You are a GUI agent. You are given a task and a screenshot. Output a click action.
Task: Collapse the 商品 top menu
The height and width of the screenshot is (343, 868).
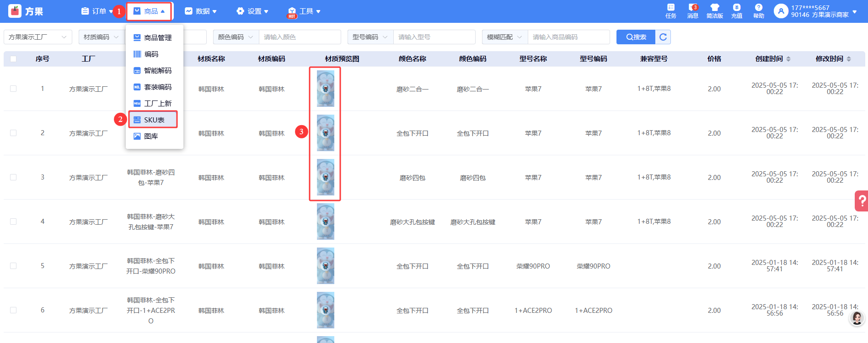[x=149, y=11]
